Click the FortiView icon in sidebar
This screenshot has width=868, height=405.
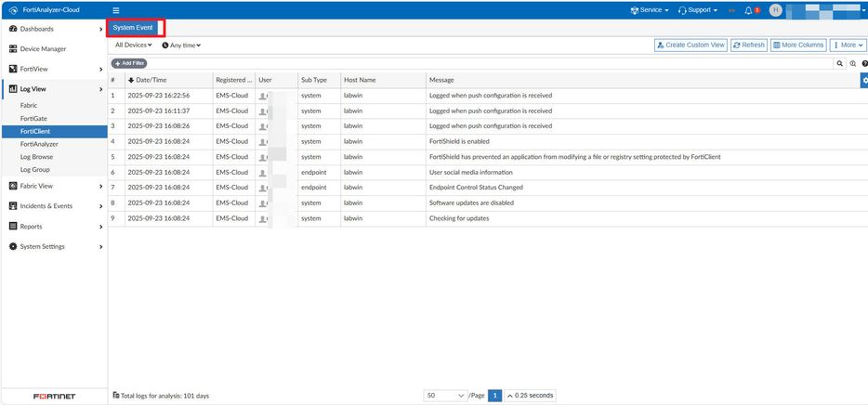point(13,69)
